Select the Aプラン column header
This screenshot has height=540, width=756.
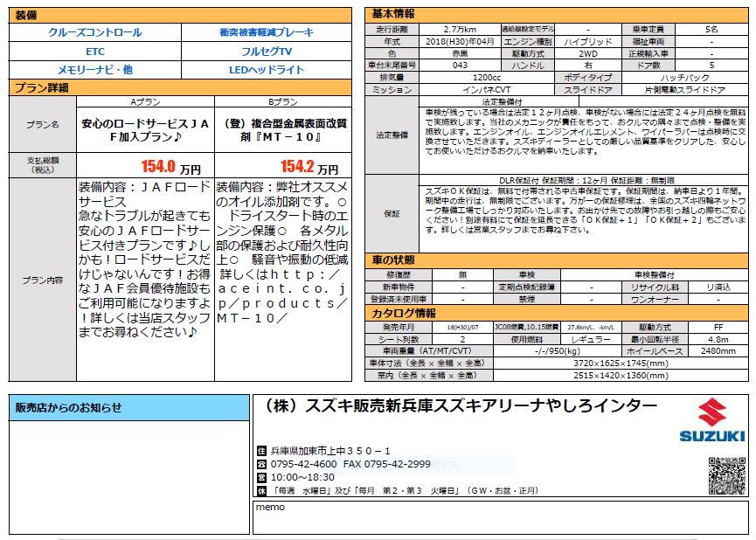pos(145,102)
